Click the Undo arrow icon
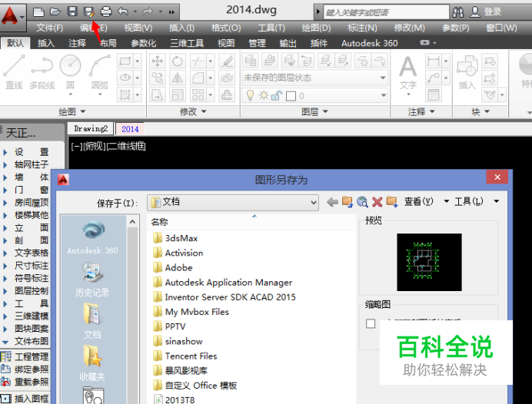The width and height of the screenshot is (532, 404). pyautogui.click(x=123, y=12)
